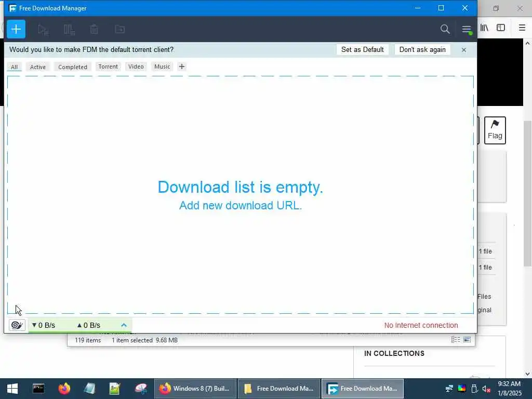Screen dimensions: 532x399
Task: Click the Move to folder toolbar icon
Action: point(120,30)
